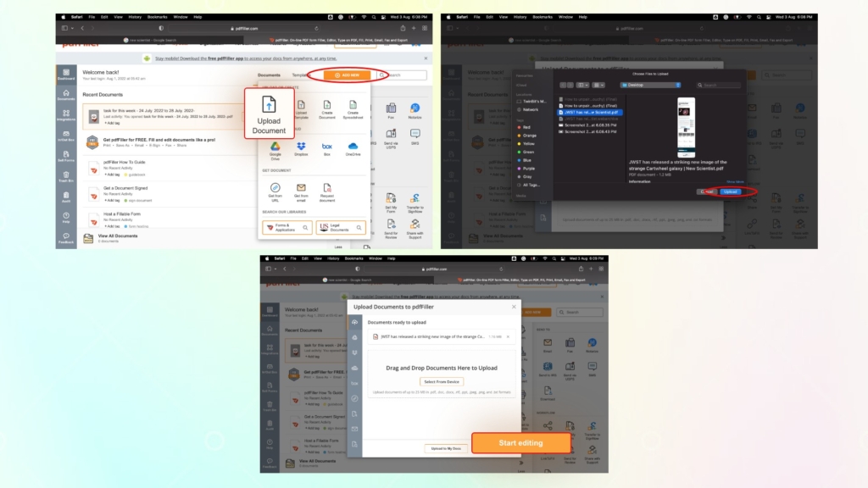
Task: Open In/Out Box in the ADD NEW screenshot sidebar
Action: (x=66, y=136)
